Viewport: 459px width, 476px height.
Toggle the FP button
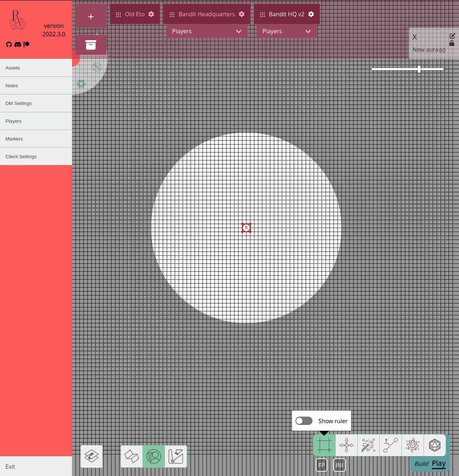pos(322,465)
